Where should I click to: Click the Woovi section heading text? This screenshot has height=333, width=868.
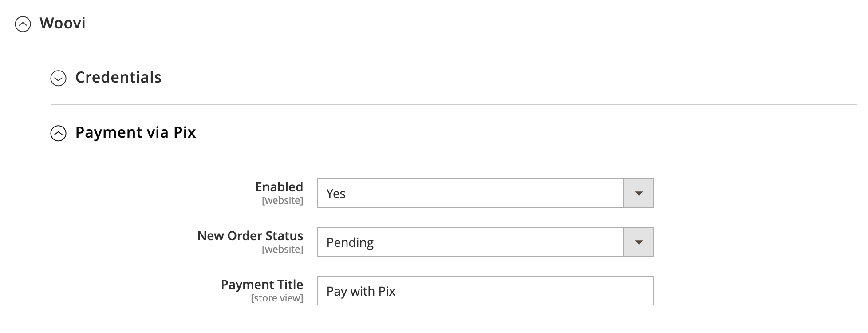63,23
